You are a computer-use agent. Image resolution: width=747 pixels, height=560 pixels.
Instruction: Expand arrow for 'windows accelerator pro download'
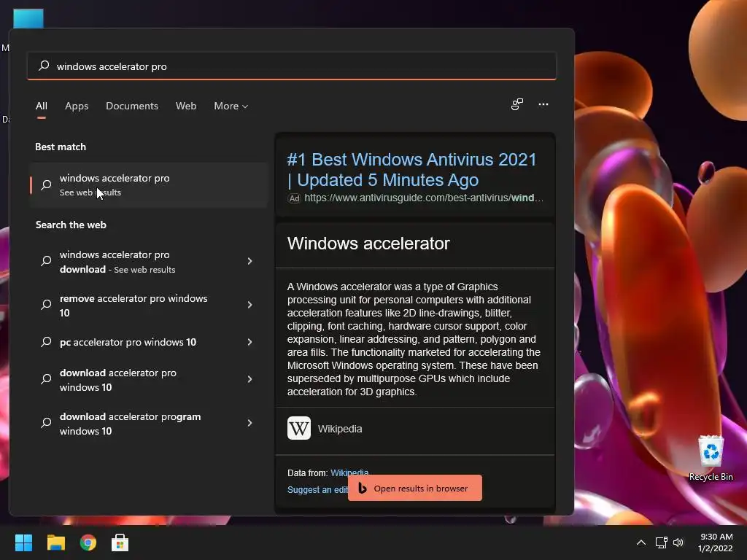click(249, 261)
